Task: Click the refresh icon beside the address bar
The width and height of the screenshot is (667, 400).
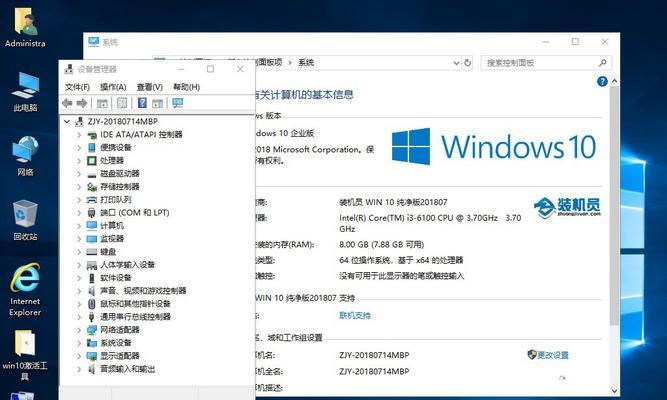Action: pos(467,63)
